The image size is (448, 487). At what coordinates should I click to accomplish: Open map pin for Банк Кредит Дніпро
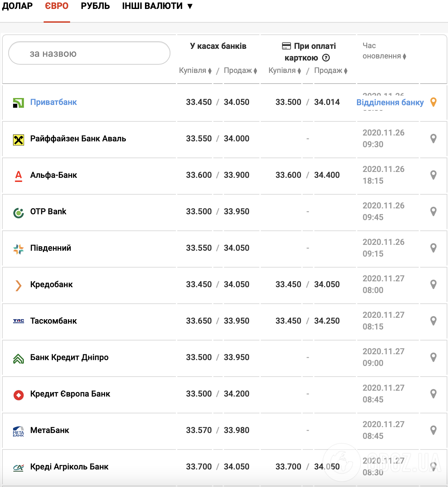[434, 357]
